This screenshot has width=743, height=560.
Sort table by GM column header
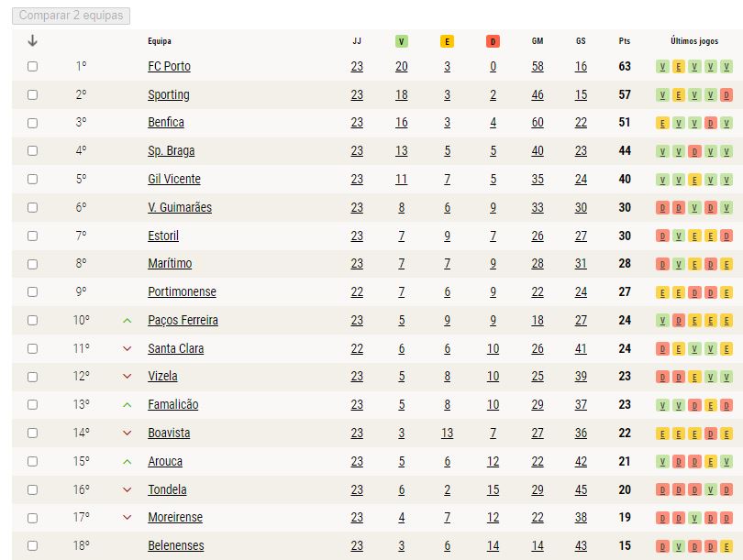538,41
